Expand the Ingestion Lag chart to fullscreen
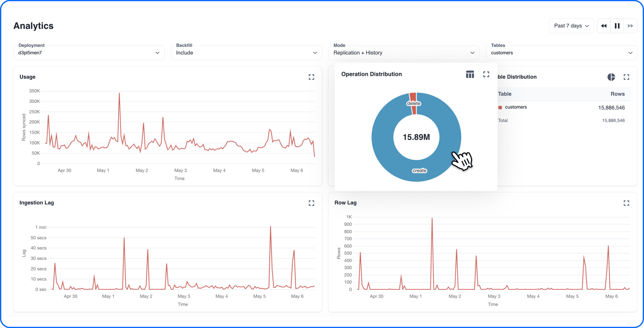Viewport: 644px width, 328px height. coord(311,203)
